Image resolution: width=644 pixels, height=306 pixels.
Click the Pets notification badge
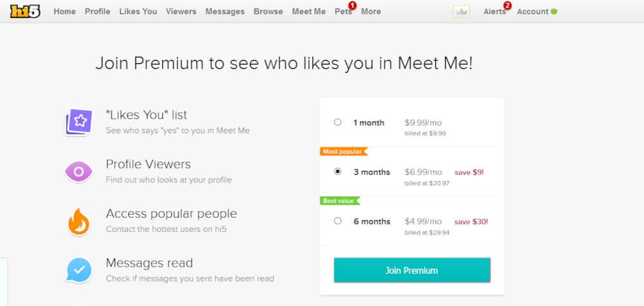pos(352,5)
